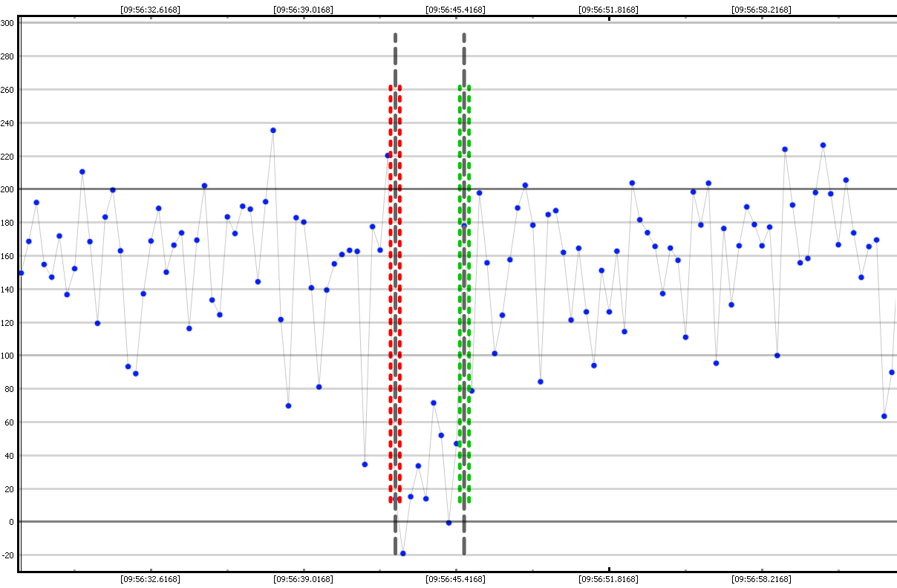Click the y-axis label 60
This screenshot has width=897, height=588.
pos(10,422)
